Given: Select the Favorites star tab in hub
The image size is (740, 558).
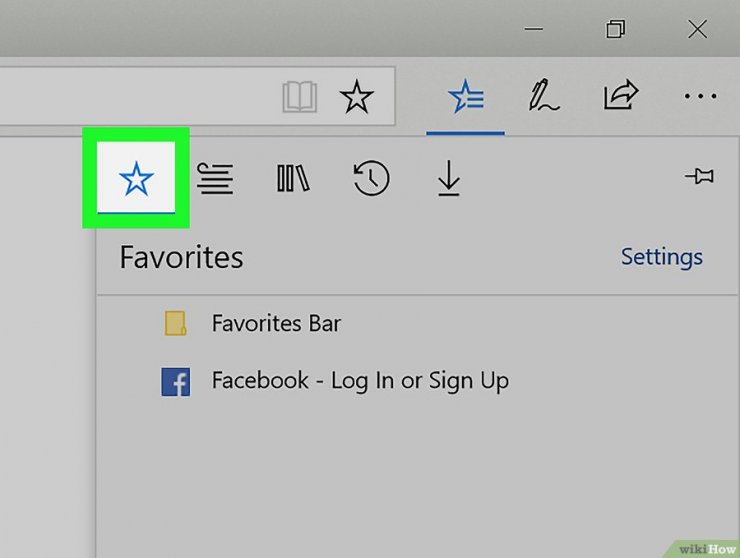Looking at the screenshot, I should 136,180.
